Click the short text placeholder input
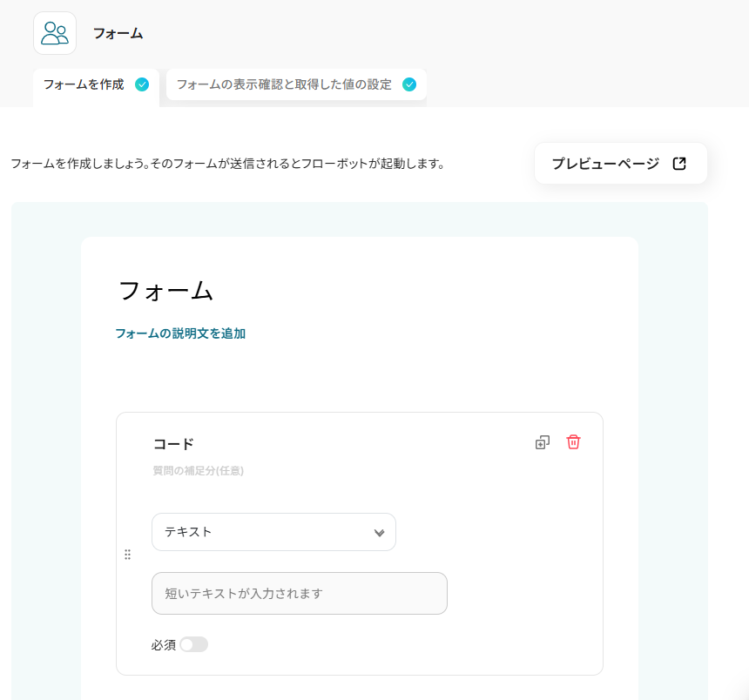This screenshot has height=700, width=749. (300, 594)
